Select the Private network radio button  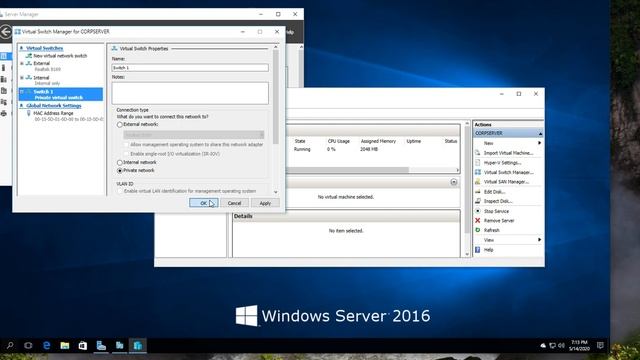tap(120, 170)
